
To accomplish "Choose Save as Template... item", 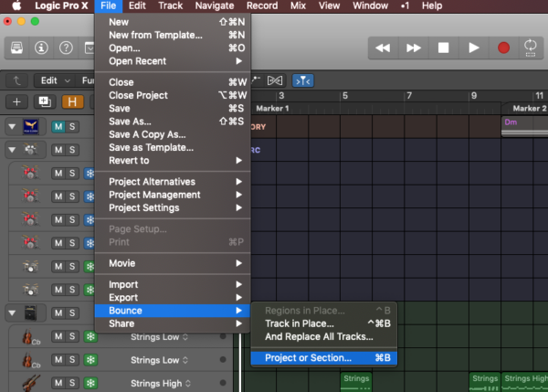I will click(173, 147).
